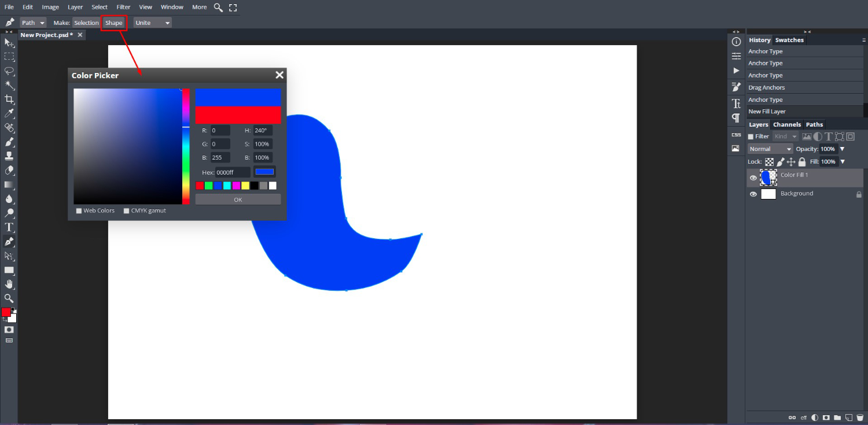Open the Character panel icon
This screenshot has width=868, height=425.
tap(736, 104)
